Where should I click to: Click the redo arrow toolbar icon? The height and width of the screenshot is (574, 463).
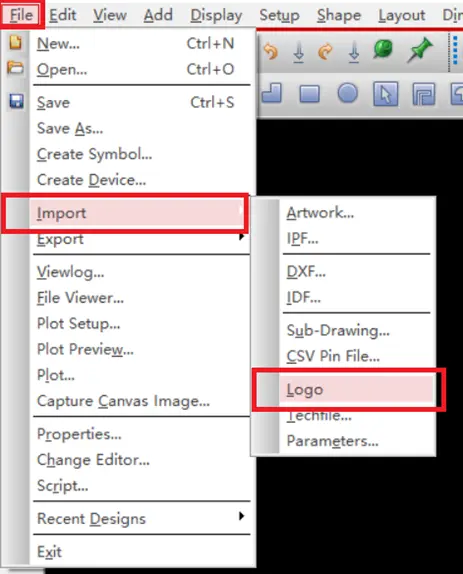[325, 52]
